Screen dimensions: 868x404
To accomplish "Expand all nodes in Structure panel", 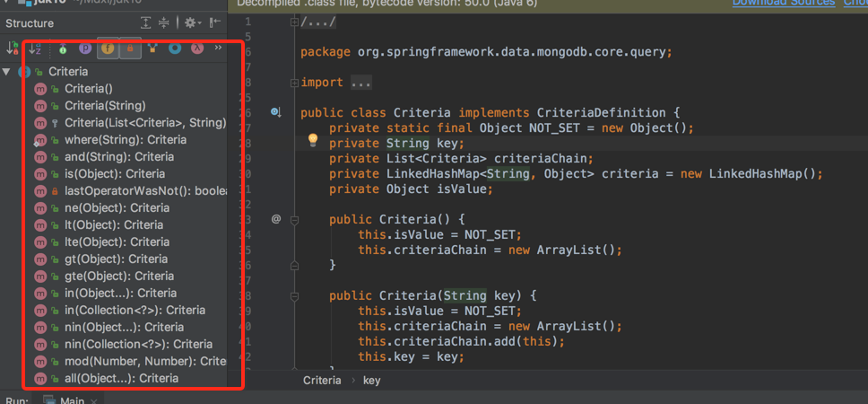I will (x=145, y=22).
